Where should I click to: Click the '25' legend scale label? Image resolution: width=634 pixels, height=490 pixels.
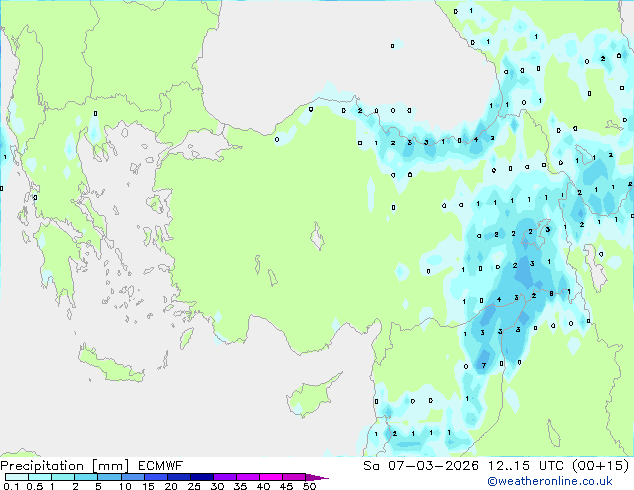194,486
